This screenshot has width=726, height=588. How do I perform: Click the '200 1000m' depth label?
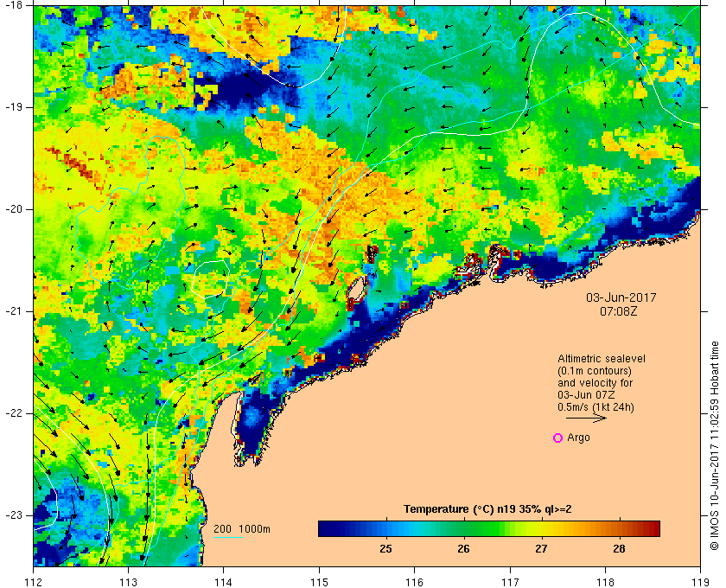[242, 529]
